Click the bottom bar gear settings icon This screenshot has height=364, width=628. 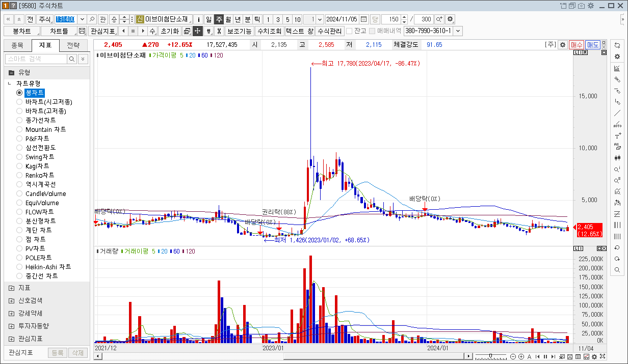[x=595, y=356]
